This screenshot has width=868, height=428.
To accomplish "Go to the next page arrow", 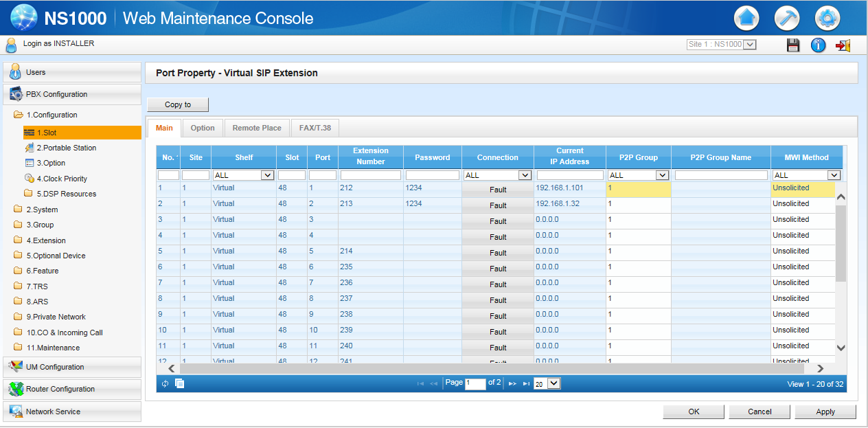I will tap(512, 383).
